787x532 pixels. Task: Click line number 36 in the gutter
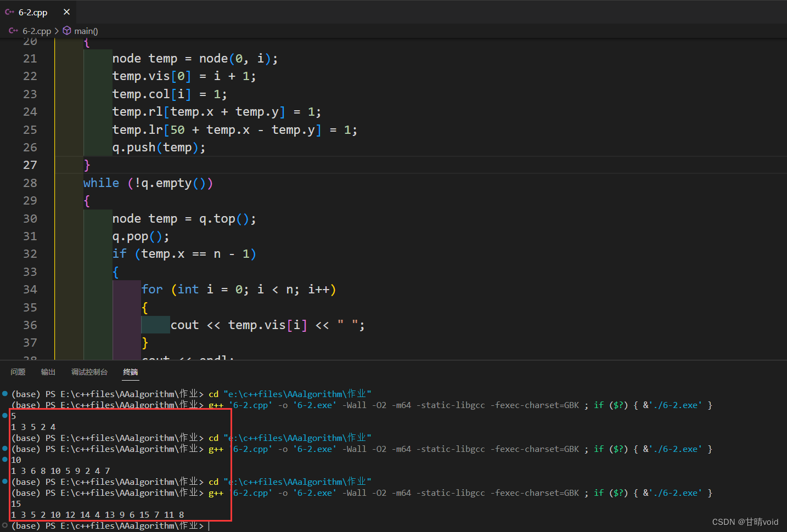(x=30, y=325)
